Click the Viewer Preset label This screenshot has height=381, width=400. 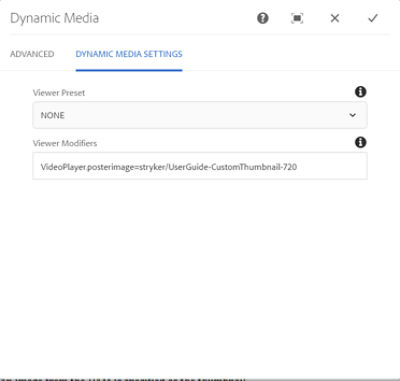[59, 93]
